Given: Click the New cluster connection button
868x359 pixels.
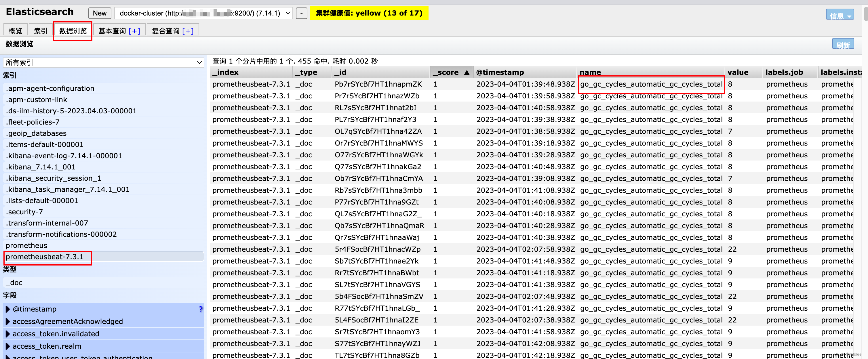Looking at the screenshot, I should [x=99, y=13].
